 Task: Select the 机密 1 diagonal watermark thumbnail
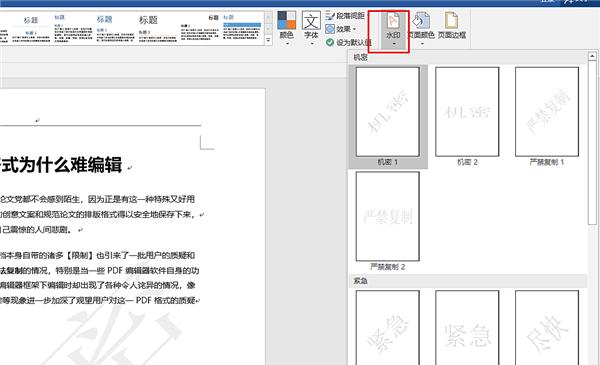tap(388, 116)
